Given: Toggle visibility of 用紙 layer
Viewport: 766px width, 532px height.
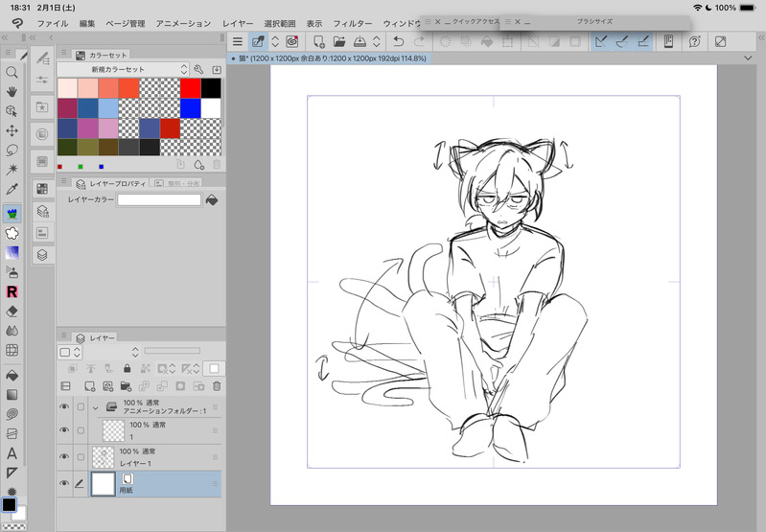Looking at the screenshot, I should point(64,484).
